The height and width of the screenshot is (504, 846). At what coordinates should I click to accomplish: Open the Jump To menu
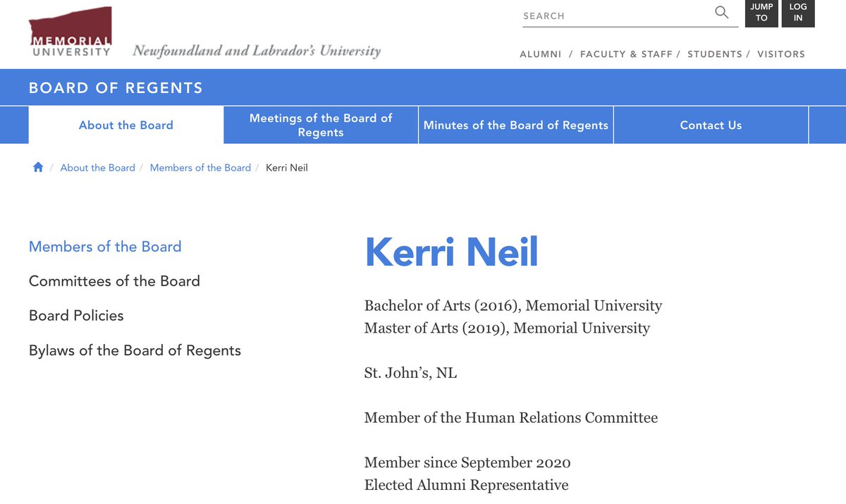coord(761,13)
